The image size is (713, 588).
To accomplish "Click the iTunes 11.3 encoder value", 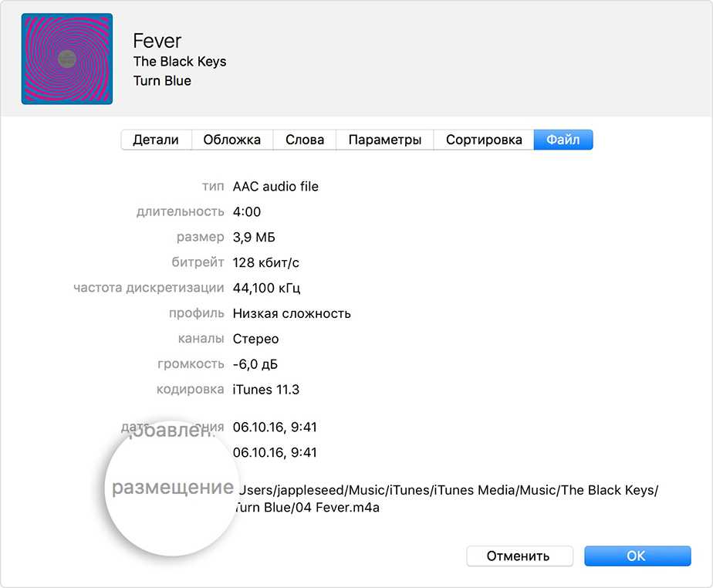I will coord(266,390).
